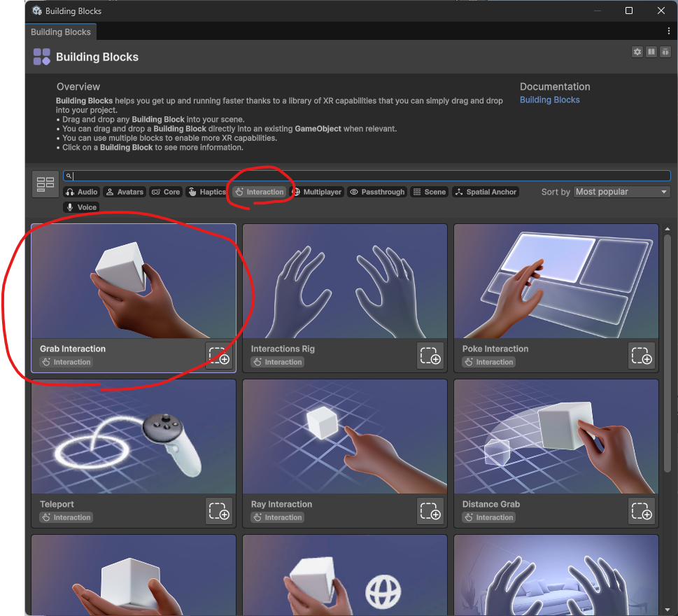Click Interaction tag on Teleport card
678x616 pixels.
pos(66,517)
